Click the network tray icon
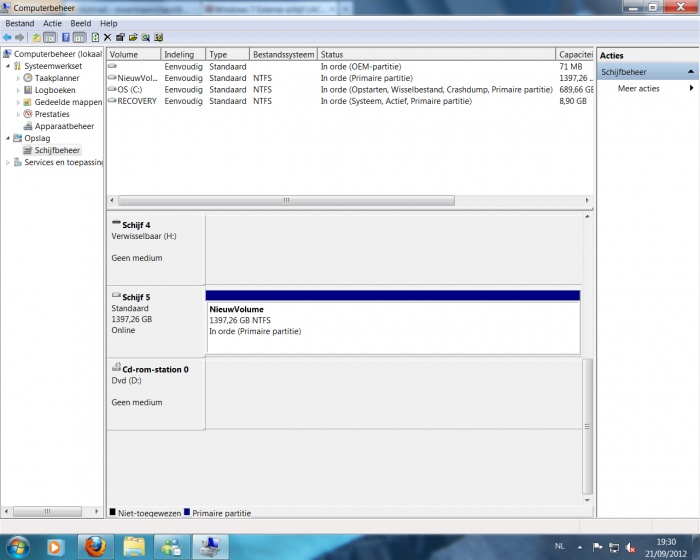This screenshot has width=700, height=560. coord(614,547)
